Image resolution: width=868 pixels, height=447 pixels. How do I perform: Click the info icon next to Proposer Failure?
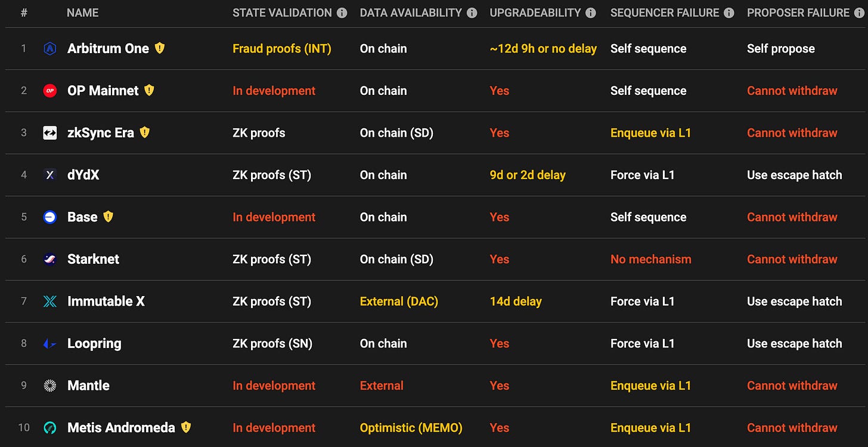point(860,13)
